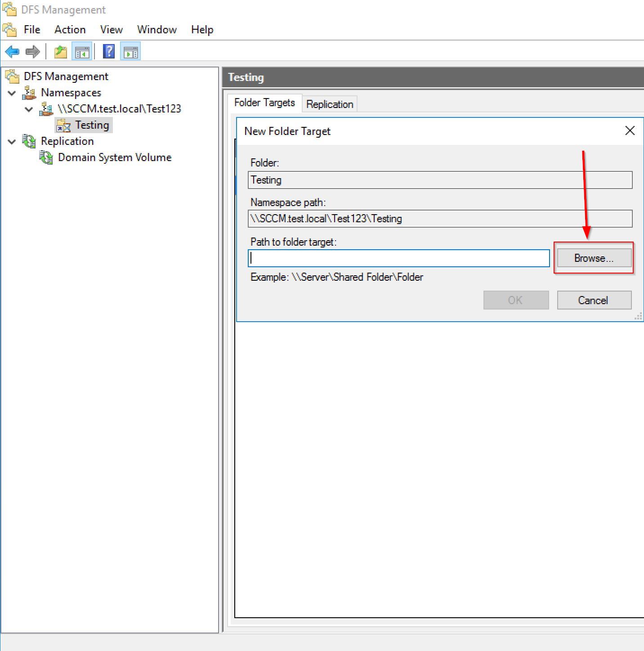Switch to the Replication tab
The width and height of the screenshot is (644, 651).
coord(330,104)
